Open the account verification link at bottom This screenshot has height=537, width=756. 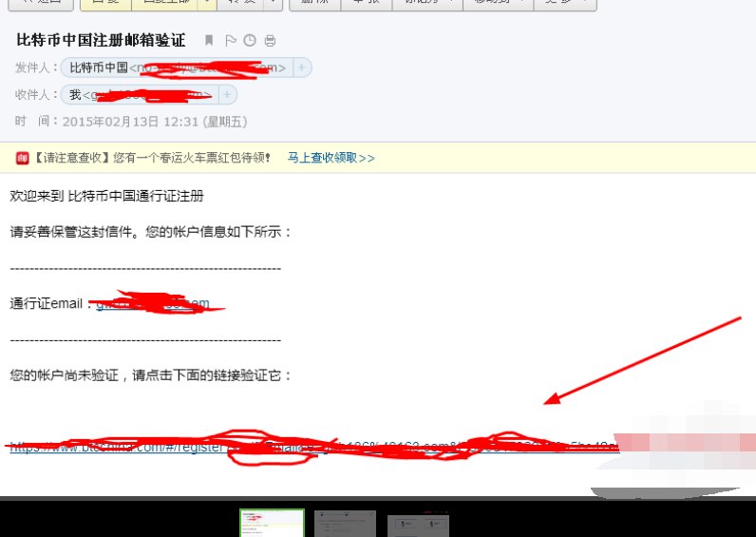coord(314,447)
